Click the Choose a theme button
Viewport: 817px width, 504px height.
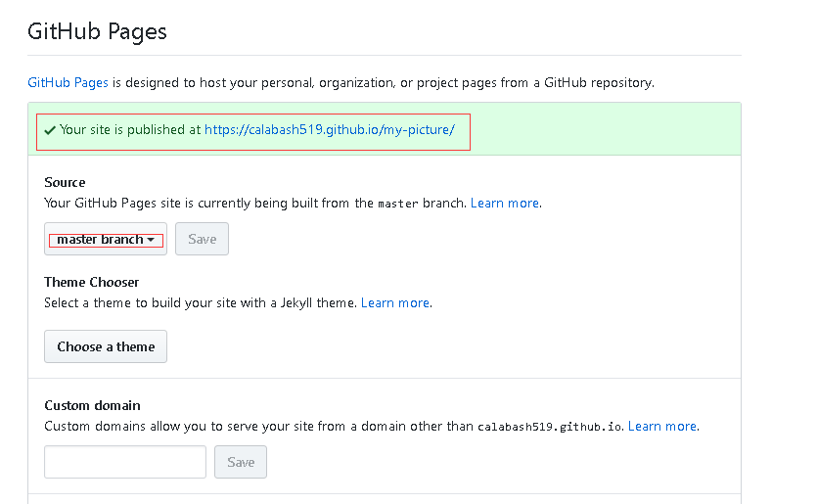click(x=106, y=346)
